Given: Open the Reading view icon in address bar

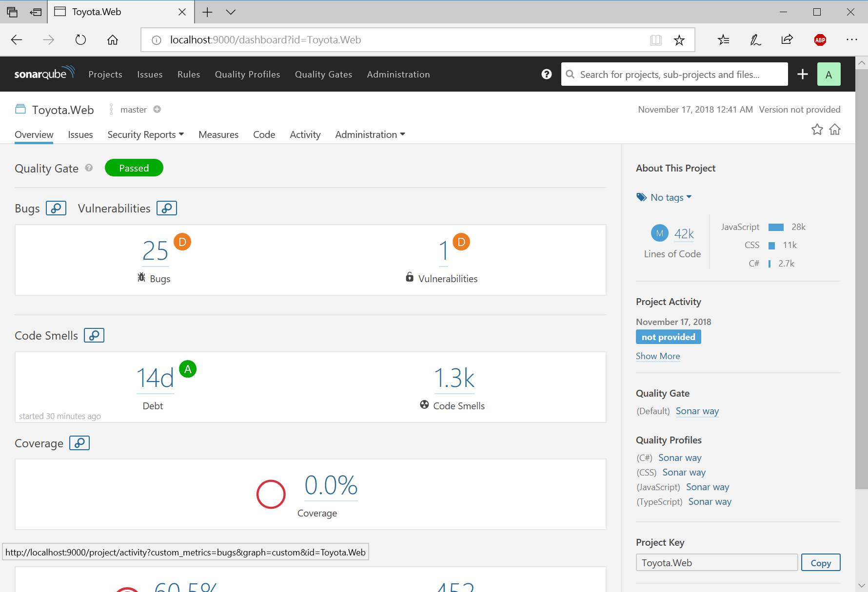Looking at the screenshot, I should (x=656, y=40).
